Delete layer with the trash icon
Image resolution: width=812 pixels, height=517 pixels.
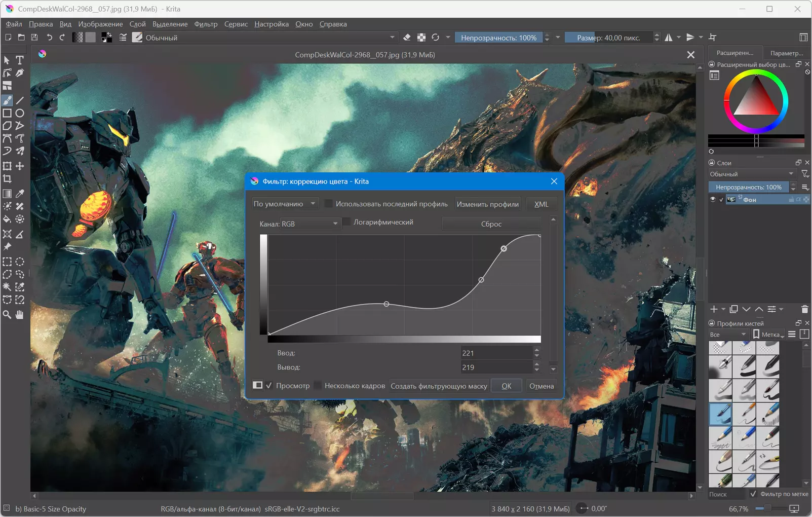pyautogui.click(x=804, y=309)
